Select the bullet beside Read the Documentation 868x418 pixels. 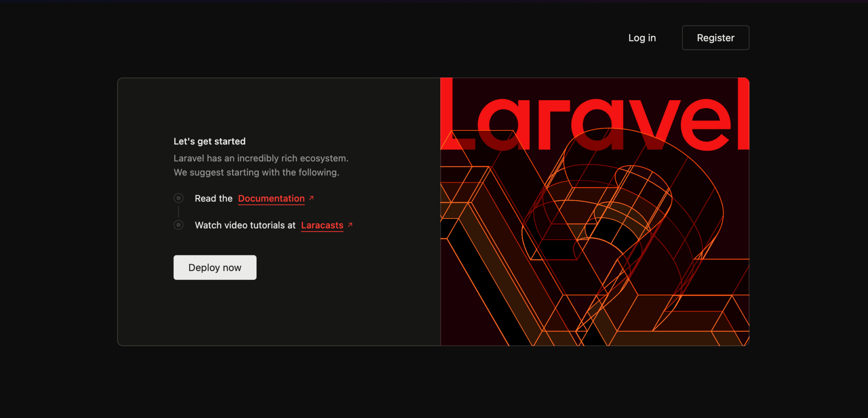point(178,198)
